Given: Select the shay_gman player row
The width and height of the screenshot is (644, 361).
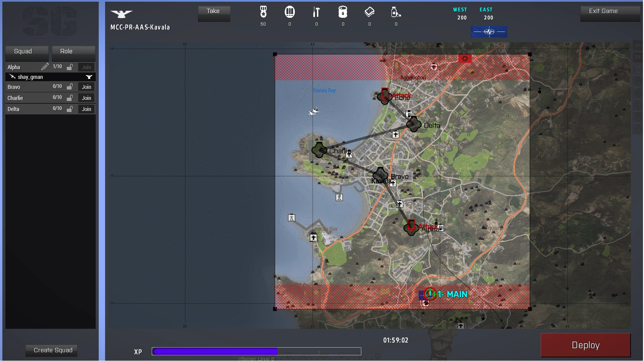Looking at the screenshot, I should pyautogui.click(x=50, y=77).
